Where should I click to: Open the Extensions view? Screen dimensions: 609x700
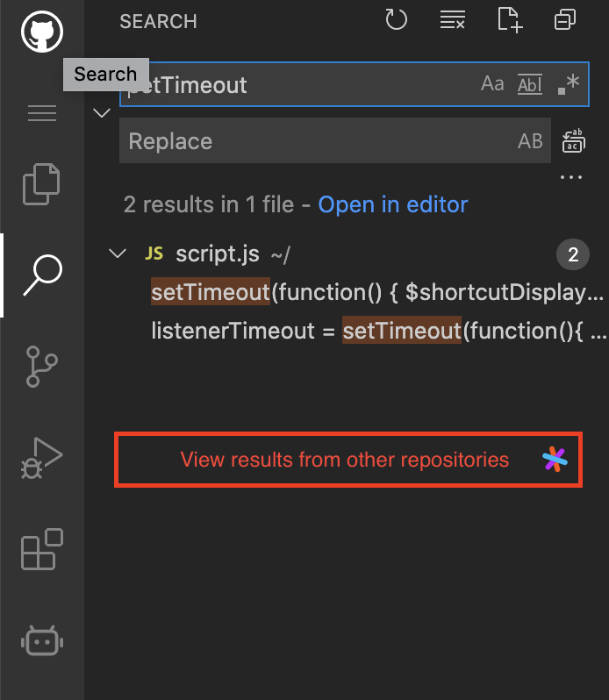pyautogui.click(x=42, y=549)
